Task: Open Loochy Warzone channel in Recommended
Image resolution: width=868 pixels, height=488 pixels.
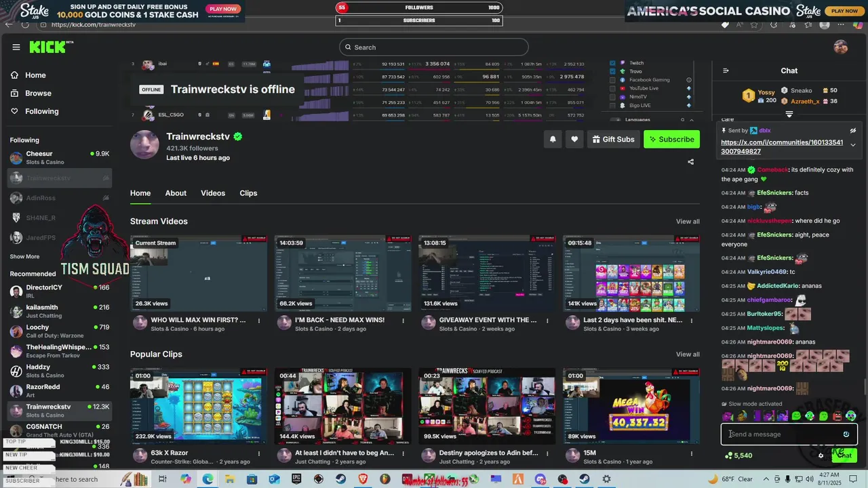Action: click(60, 331)
